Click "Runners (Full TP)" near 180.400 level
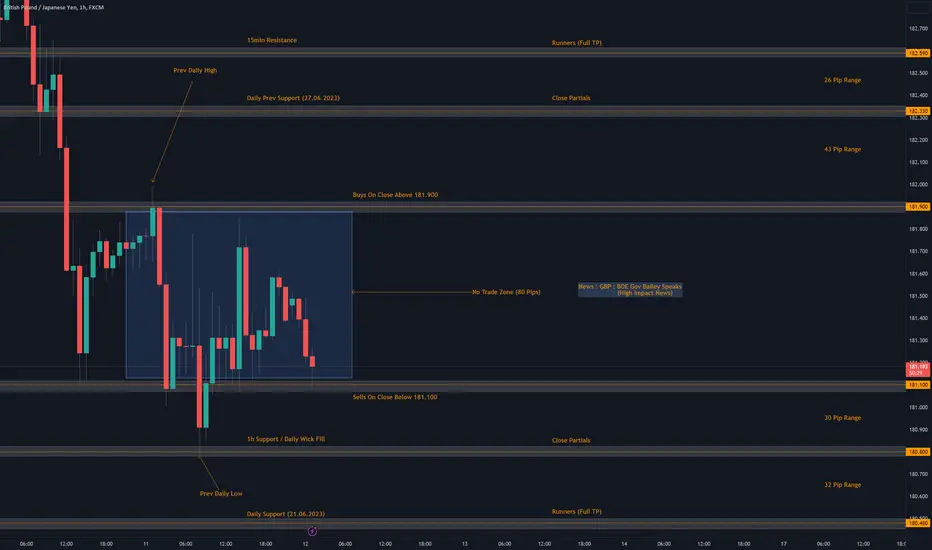 pyautogui.click(x=577, y=511)
